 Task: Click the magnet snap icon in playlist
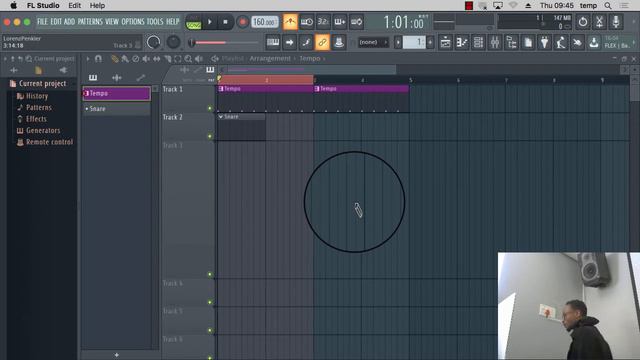[x=98, y=59]
